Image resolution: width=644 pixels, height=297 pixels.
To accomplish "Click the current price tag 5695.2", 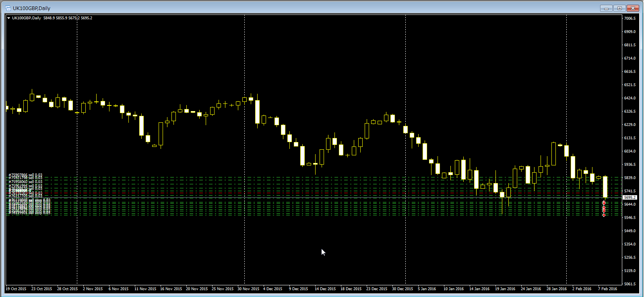I will pos(630,198).
